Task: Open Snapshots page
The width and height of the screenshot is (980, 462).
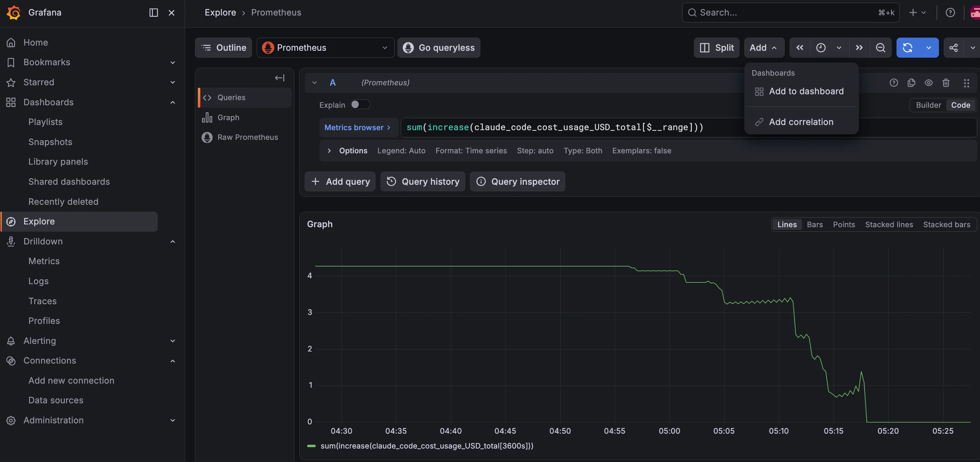Action: click(x=50, y=142)
